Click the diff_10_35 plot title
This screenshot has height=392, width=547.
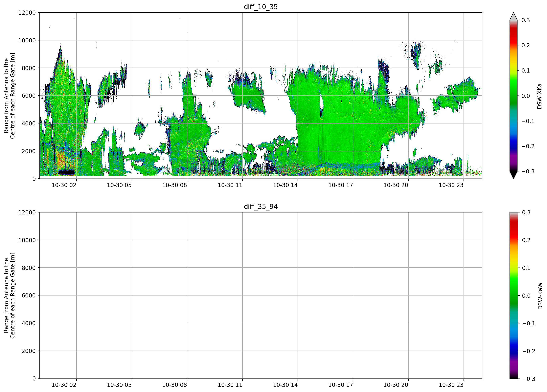click(261, 7)
